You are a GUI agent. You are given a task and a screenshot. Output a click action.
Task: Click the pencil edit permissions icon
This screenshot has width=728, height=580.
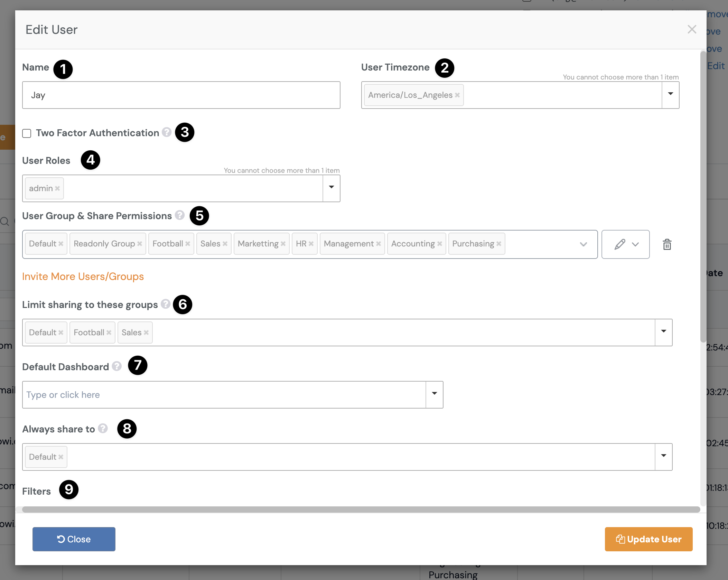(619, 244)
